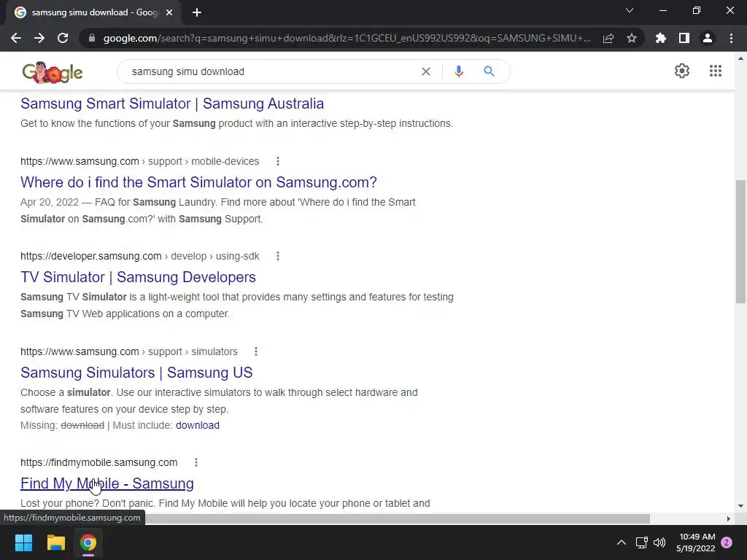This screenshot has width=747, height=560.
Task: Open Google search settings gear
Action: [x=682, y=71]
